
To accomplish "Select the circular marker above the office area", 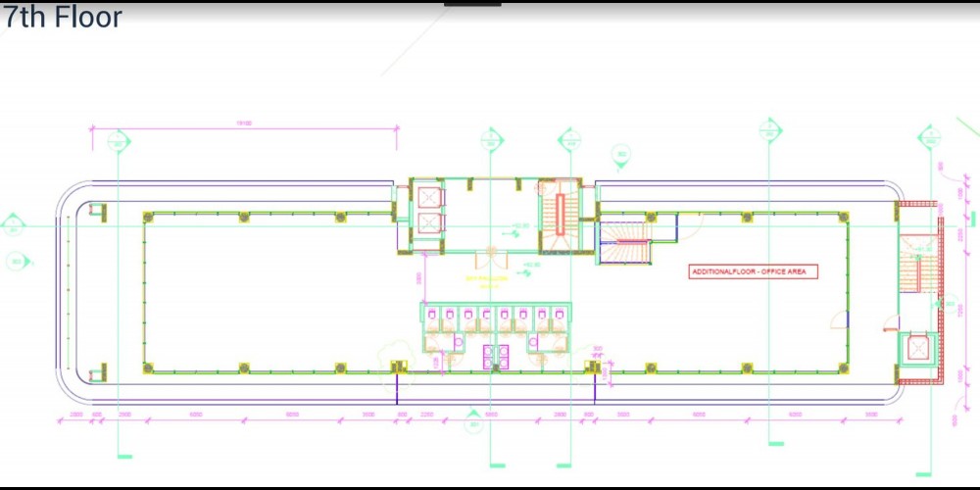I will (620, 153).
